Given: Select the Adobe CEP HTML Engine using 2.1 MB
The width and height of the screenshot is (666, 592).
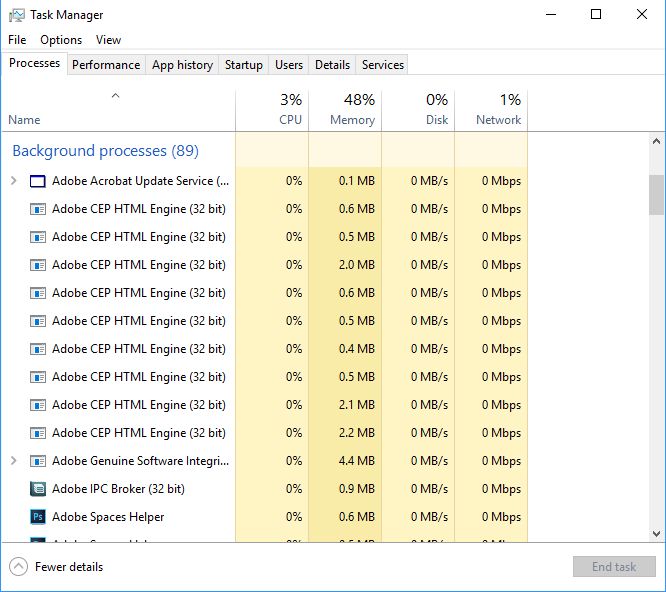Looking at the screenshot, I should tap(265, 405).
